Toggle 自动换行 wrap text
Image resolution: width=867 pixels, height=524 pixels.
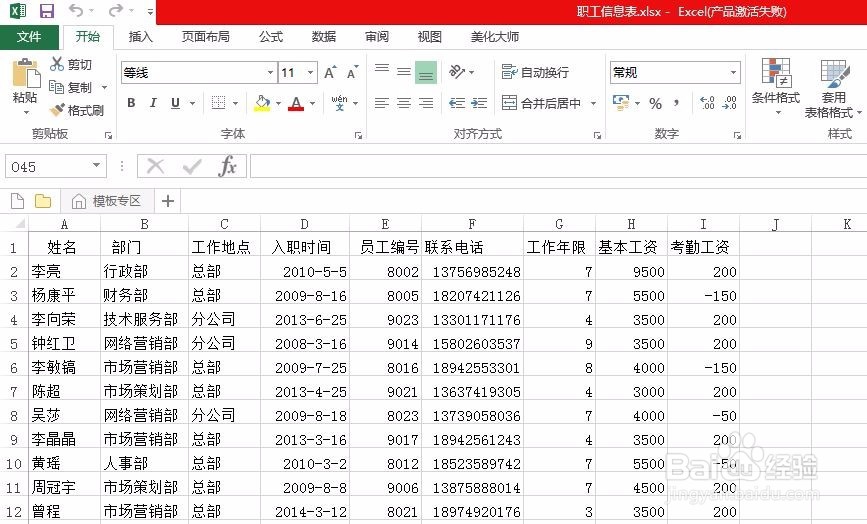535,72
